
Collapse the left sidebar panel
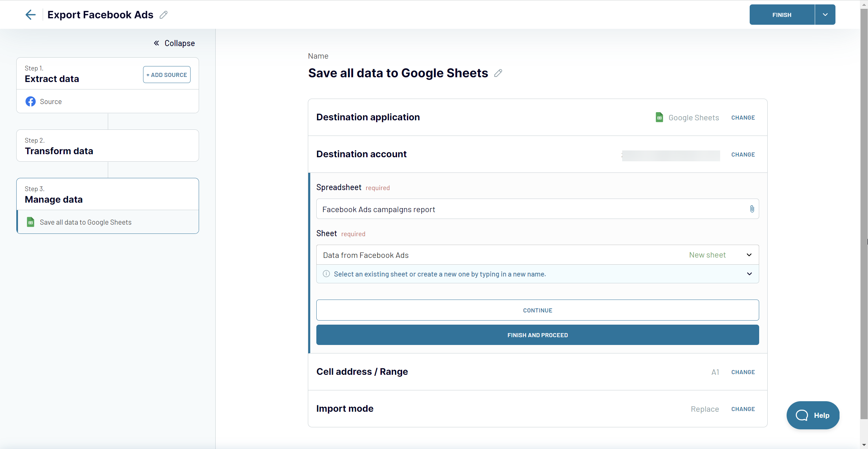[174, 43]
